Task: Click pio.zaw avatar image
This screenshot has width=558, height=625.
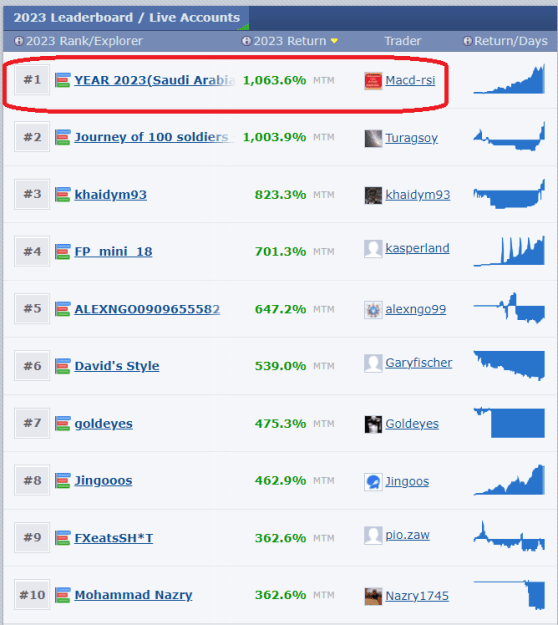Action: (x=373, y=535)
